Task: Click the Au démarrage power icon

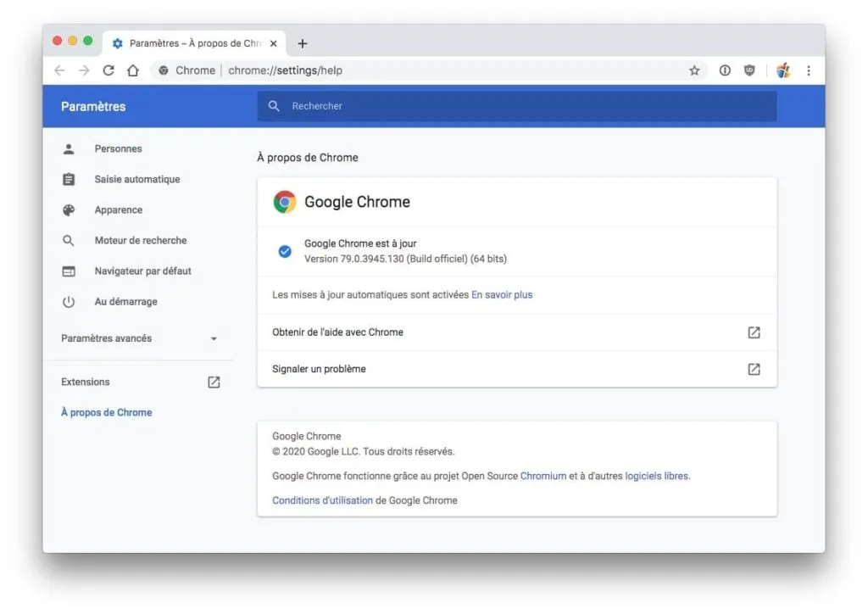Action: [69, 301]
